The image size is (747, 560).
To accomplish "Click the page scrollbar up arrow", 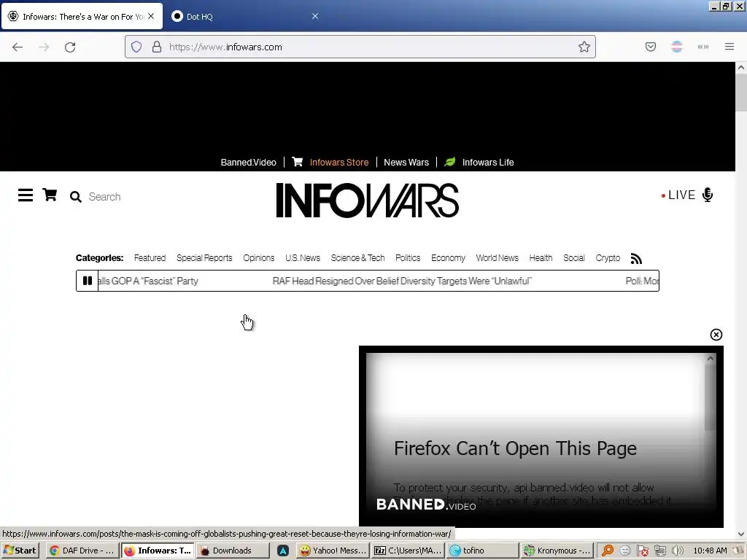I will click(741, 68).
